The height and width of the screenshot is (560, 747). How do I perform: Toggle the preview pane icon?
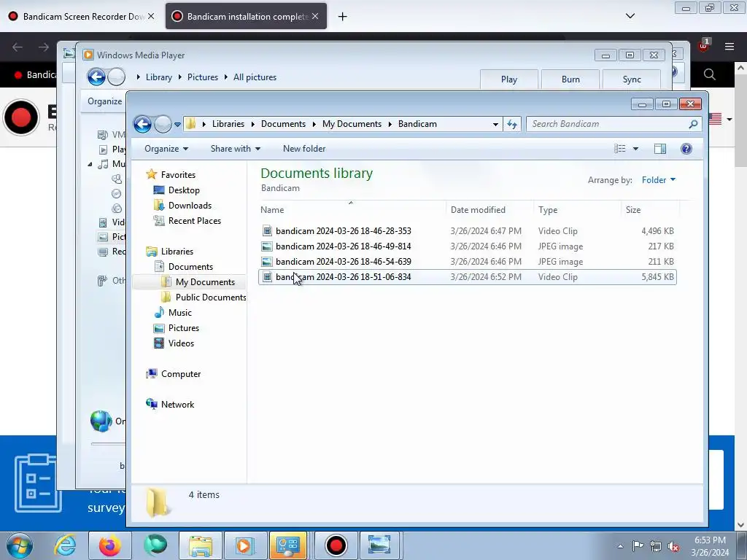pos(659,149)
